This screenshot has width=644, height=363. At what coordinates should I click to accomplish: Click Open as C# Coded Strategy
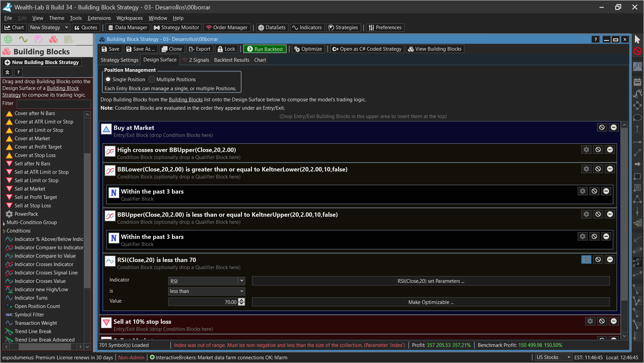pyautogui.click(x=367, y=49)
